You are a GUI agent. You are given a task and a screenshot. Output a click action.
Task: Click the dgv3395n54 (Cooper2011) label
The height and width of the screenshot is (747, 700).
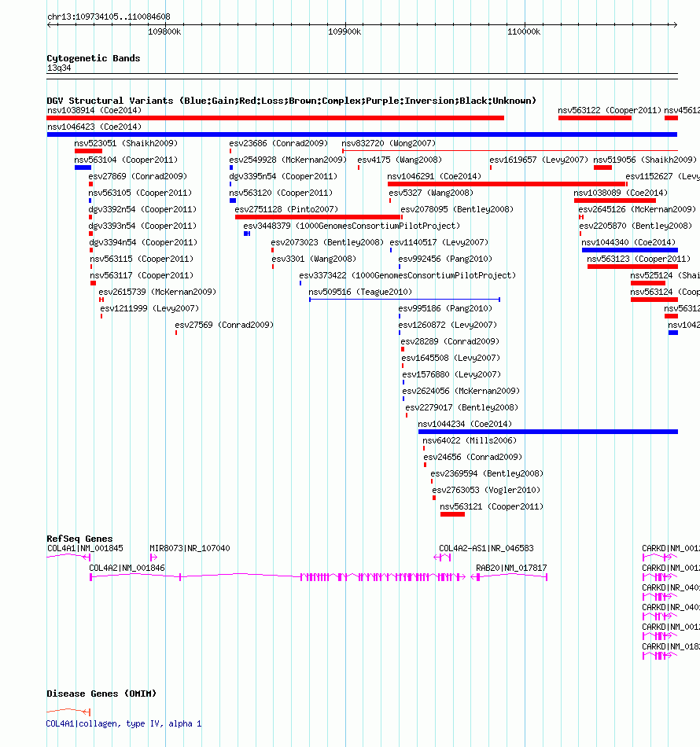click(x=283, y=176)
